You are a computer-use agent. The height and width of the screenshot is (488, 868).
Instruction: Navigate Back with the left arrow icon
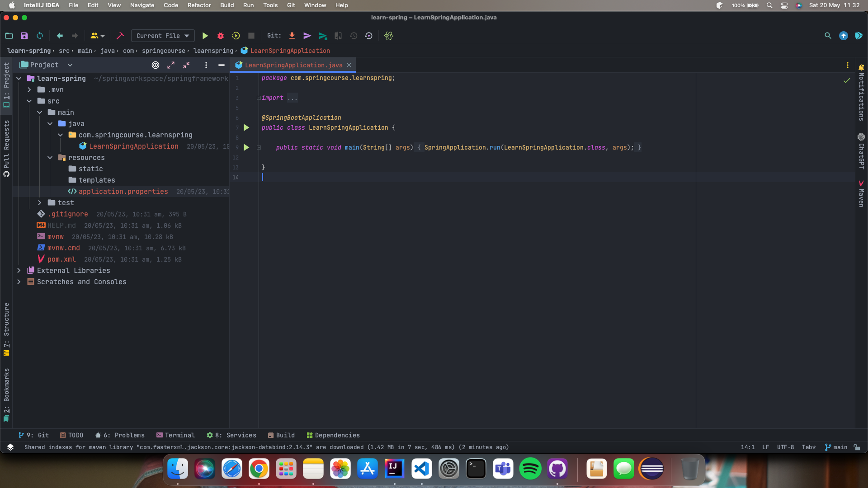coord(60,36)
